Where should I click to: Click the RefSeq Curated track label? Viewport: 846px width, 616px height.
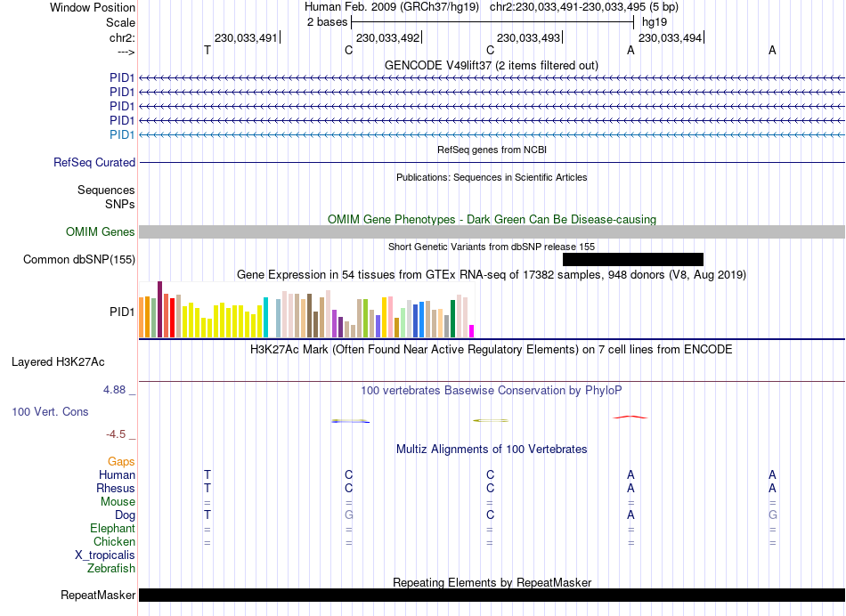pyautogui.click(x=94, y=162)
